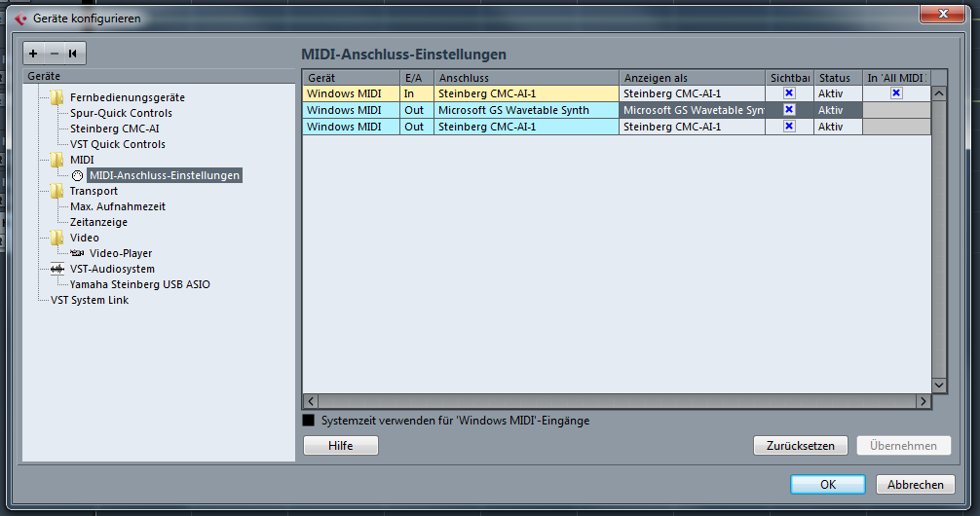Select Yamaha Steinberg USB ASIO entry
Screen dimensions: 980x516
point(140,285)
